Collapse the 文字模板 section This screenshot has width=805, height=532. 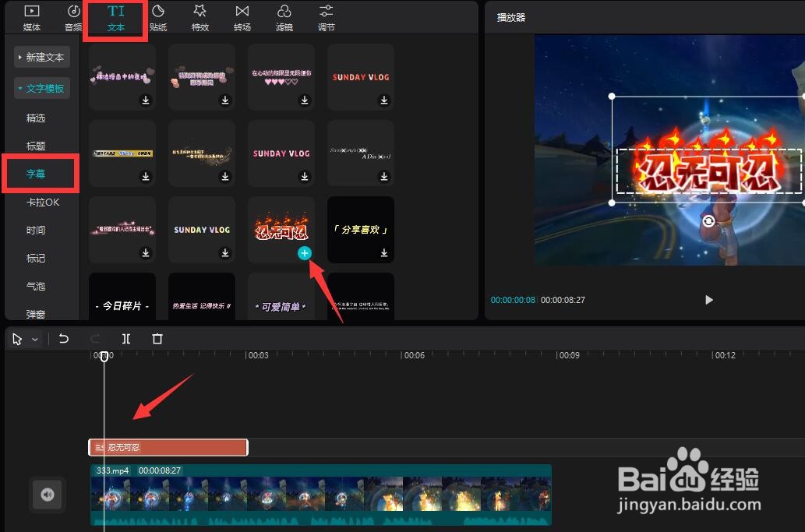coord(41,88)
